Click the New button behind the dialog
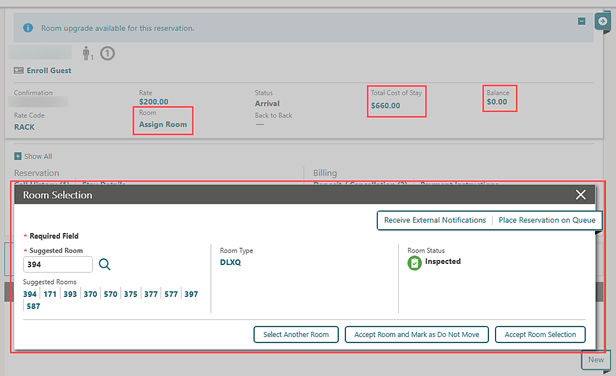Image resolution: width=616 pixels, height=376 pixels. pyautogui.click(x=596, y=359)
